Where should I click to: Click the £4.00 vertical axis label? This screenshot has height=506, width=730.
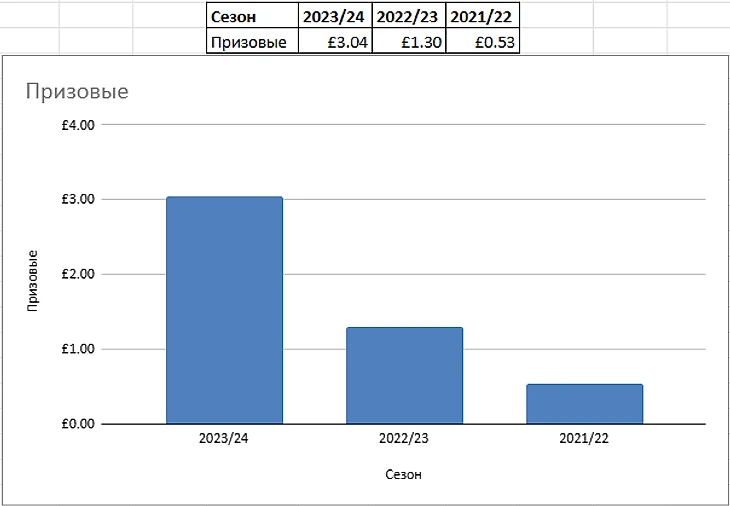point(78,125)
